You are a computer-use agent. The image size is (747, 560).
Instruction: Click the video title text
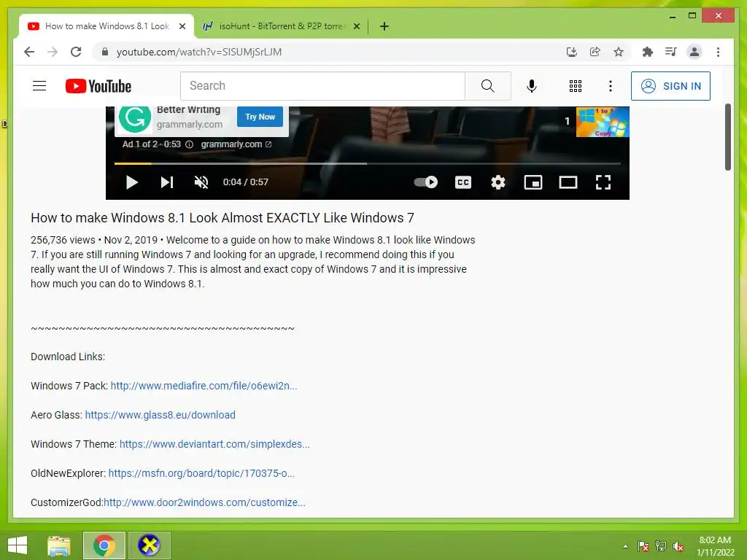tap(222, 217)
